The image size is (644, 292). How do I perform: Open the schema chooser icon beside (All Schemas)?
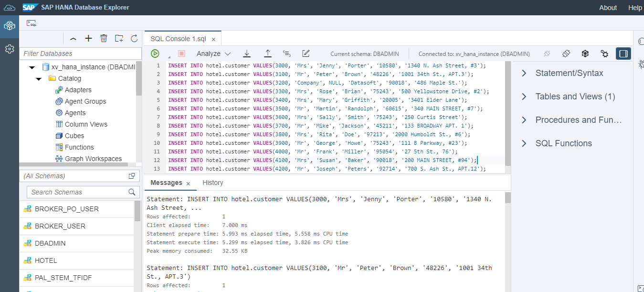click(x=132, y=176)
